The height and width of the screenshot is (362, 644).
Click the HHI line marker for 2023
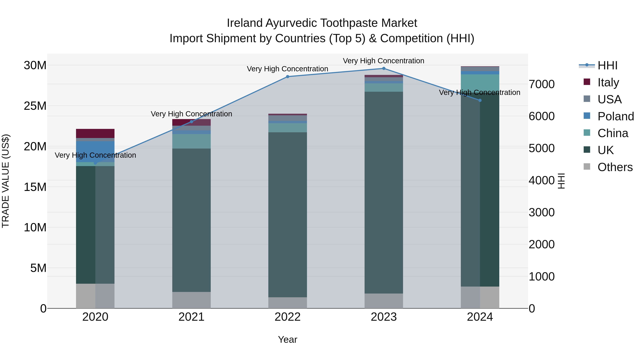(384, 68)
